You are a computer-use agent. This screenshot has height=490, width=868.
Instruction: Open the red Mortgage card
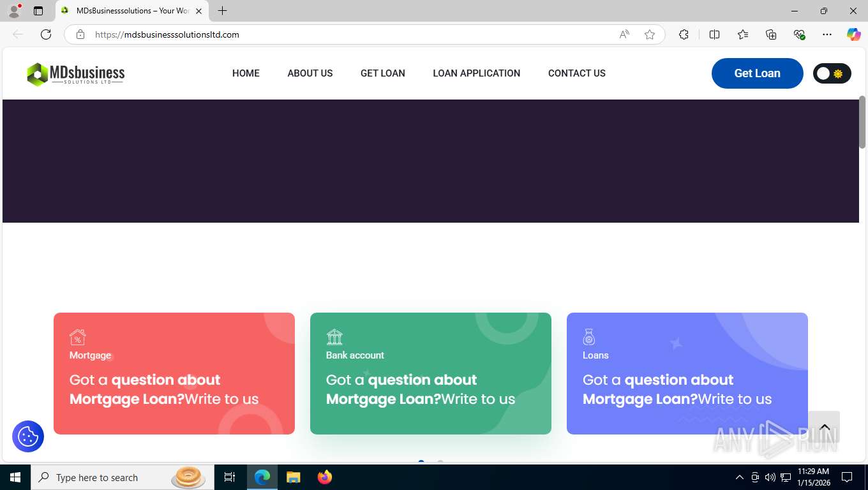click(174, 373)
